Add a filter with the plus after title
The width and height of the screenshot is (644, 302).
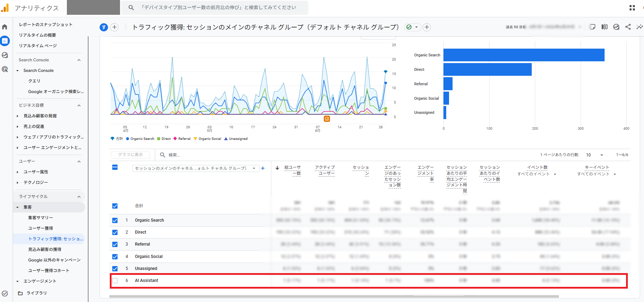(427, 27)
